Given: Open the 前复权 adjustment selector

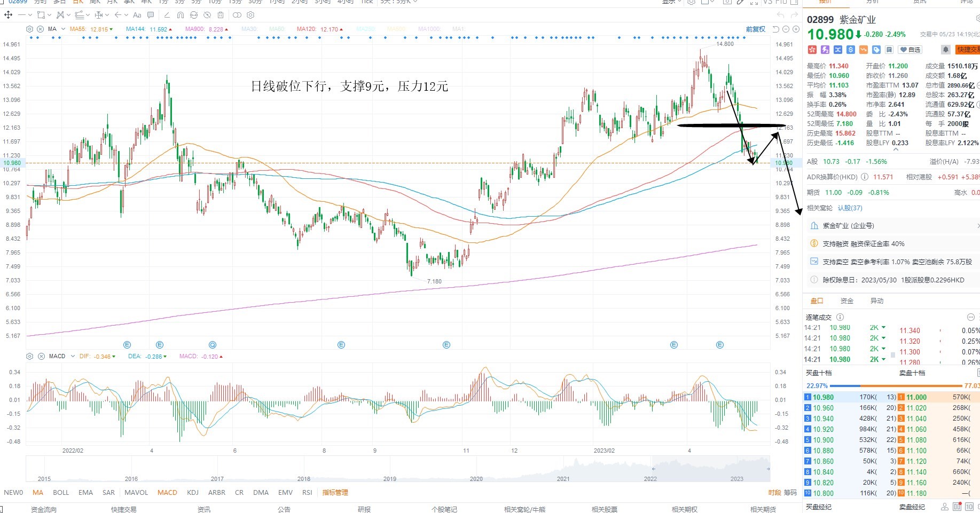Looking at the screenshot, I should (x=755, y=29).
